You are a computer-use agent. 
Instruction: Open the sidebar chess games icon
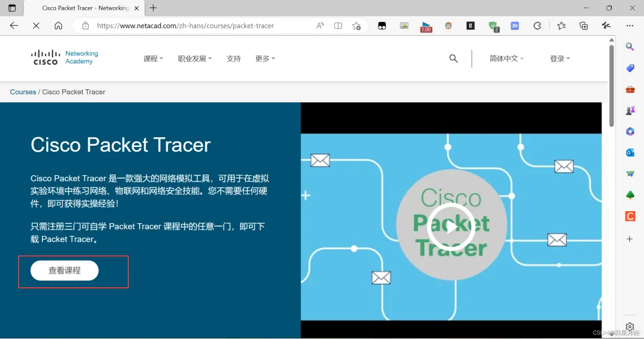tap(630, 110)
